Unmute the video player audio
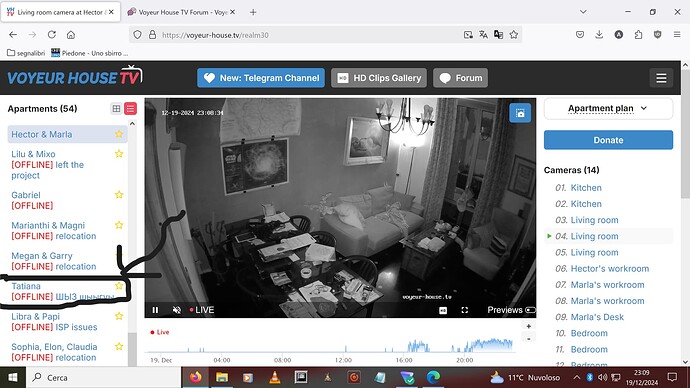Screen dimensions: 690x388 tap(176, 310)
